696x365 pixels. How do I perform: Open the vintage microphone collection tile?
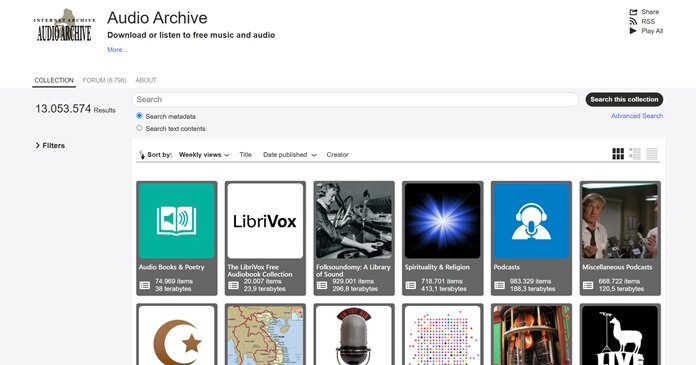click(354, 335)
